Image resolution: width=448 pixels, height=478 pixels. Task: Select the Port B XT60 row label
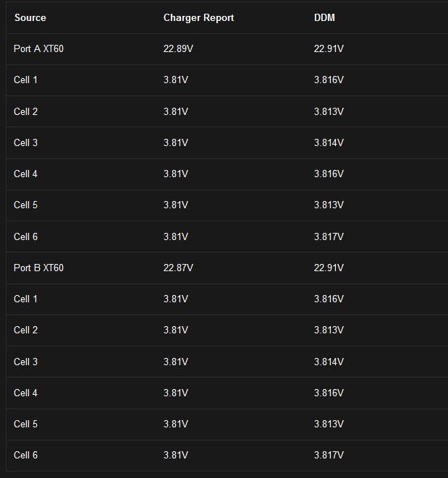(39, 268)
